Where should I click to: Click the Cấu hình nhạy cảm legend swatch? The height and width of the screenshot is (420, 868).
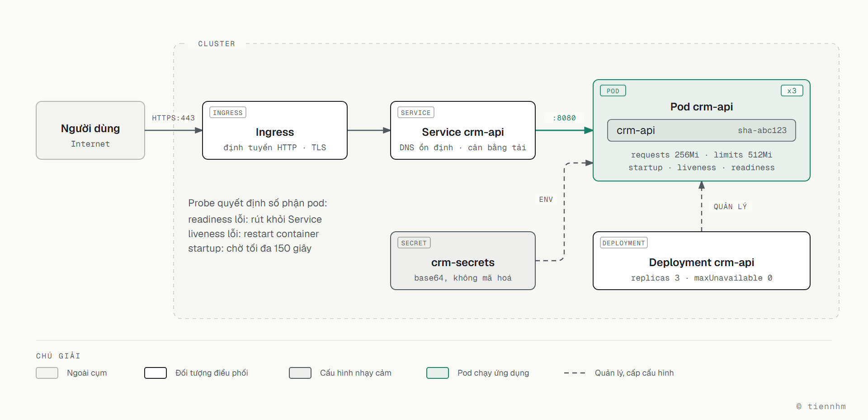(300, 373)
